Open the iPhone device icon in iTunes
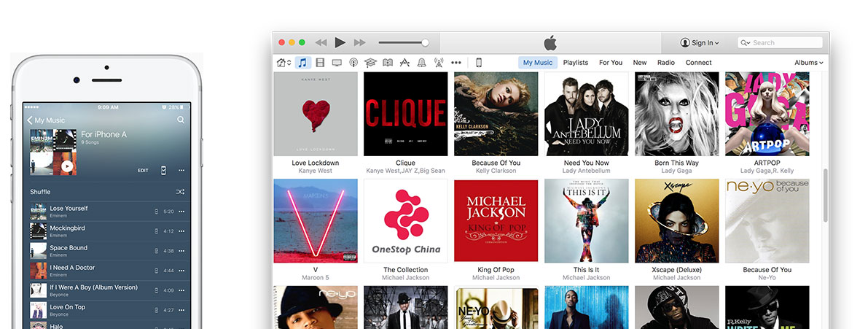 click(x=479, y=63)
